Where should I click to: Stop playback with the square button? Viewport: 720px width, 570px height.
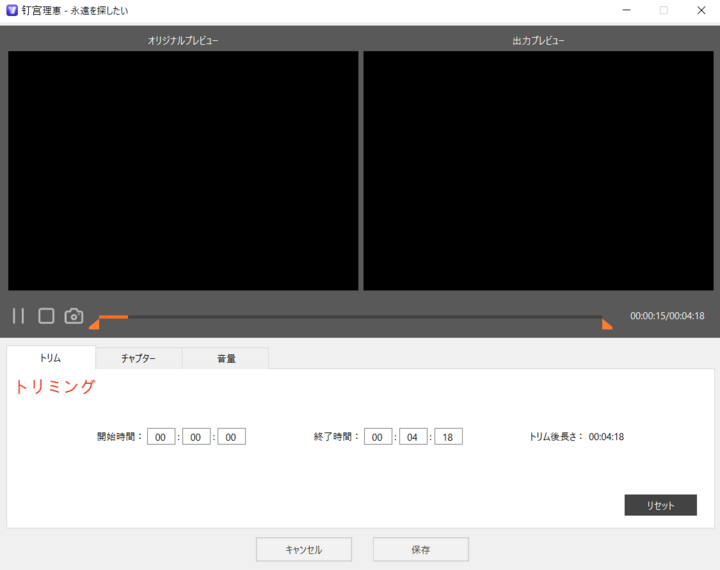tap(46, 316)
